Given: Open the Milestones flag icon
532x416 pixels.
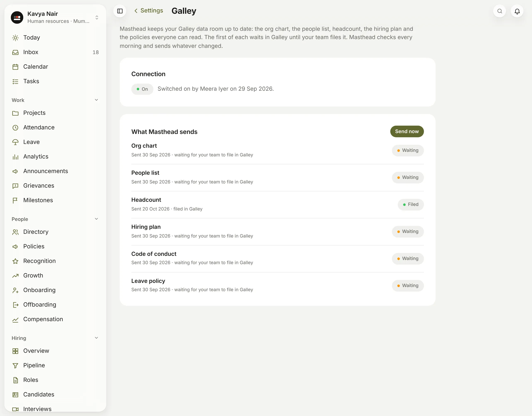Looking at the screenshot, I should pyautogui.click(x=15, y=201).
